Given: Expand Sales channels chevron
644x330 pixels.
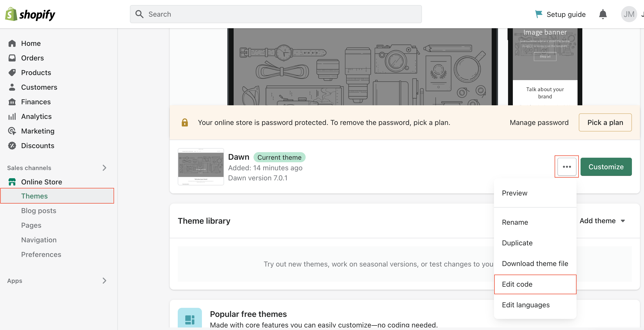Looking at the screenshot, I should pyautogui.click(x=104, y=168).
